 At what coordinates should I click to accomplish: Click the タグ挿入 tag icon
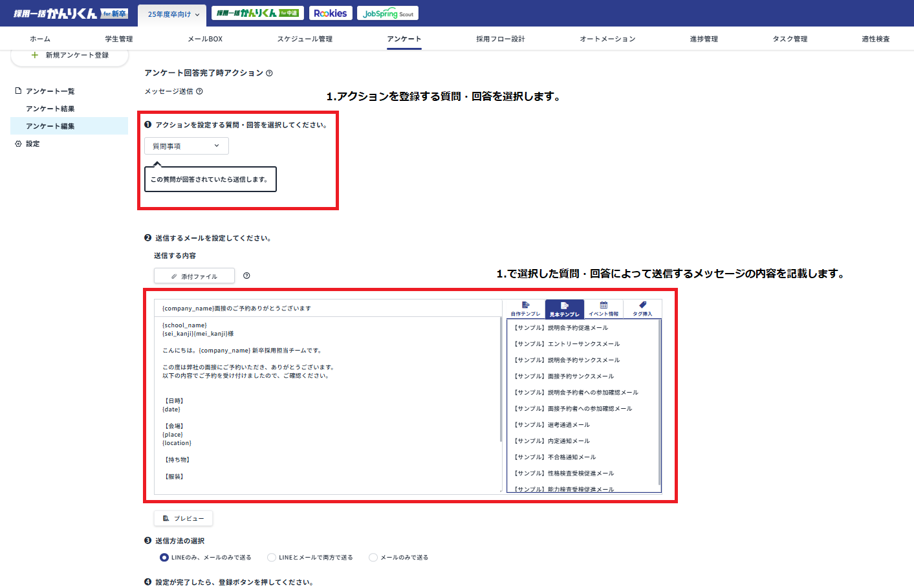[x=642, y=305]
